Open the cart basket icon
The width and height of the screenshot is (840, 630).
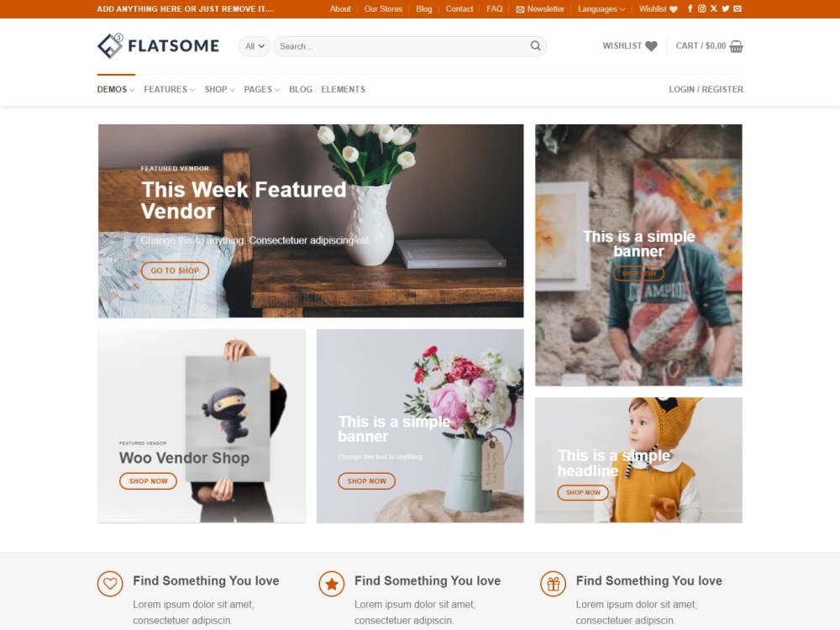(x=736, y=46)
